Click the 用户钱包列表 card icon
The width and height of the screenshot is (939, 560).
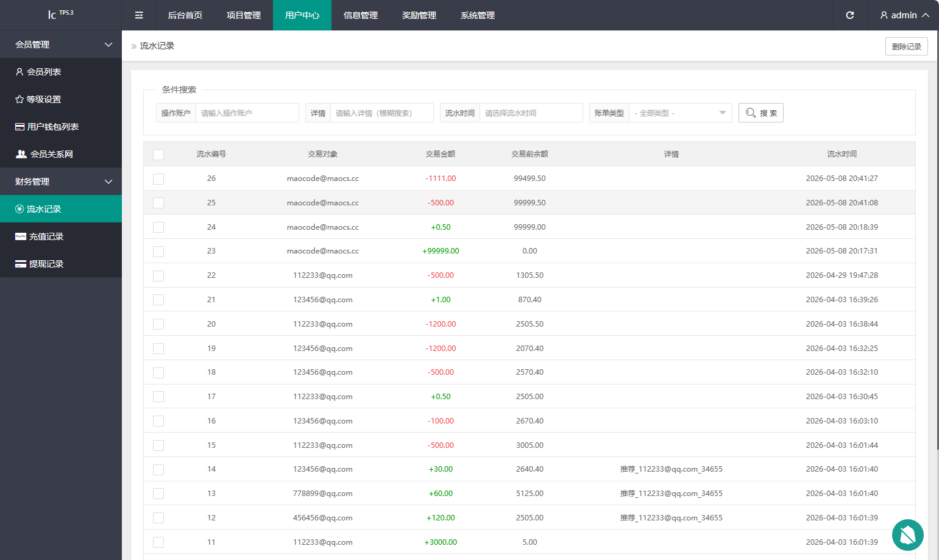coord(19,127)
